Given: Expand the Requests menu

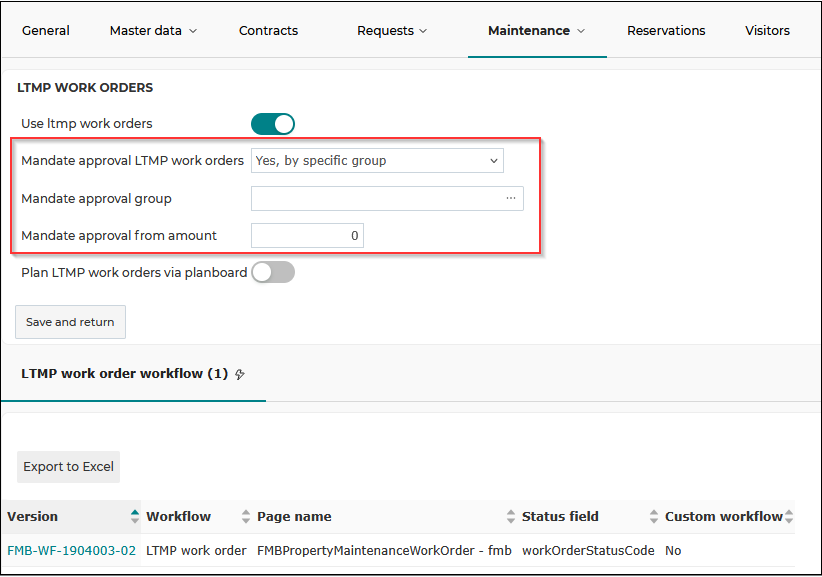Looking at the screenshot, I should [392, 31].
